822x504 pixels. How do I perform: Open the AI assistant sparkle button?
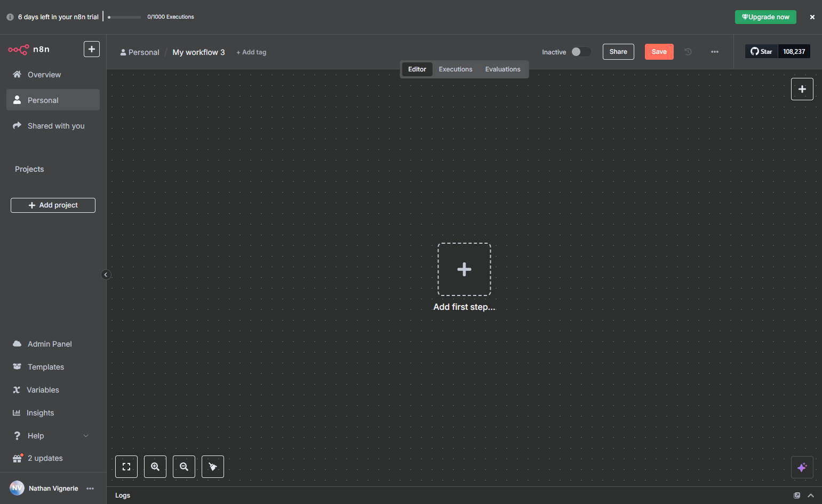pos(802,468)
